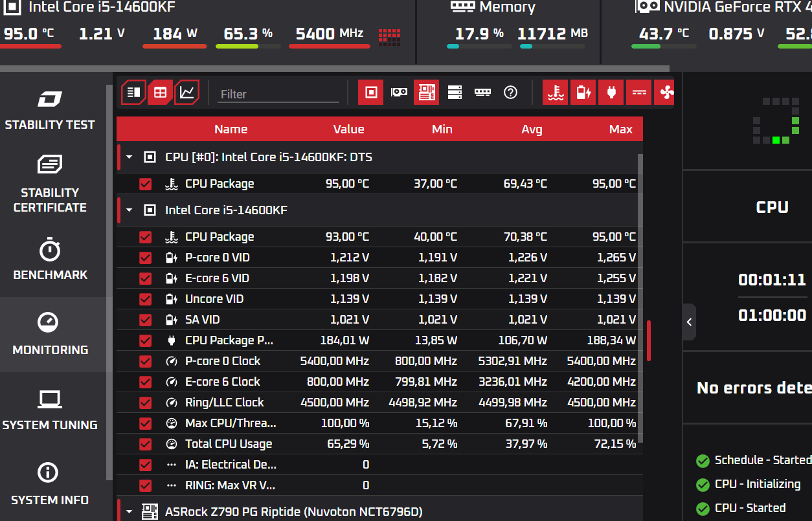The height and width of the screenshot is (521, 812).
Task: Select the Monitoring section
Action: coord(50,334)
